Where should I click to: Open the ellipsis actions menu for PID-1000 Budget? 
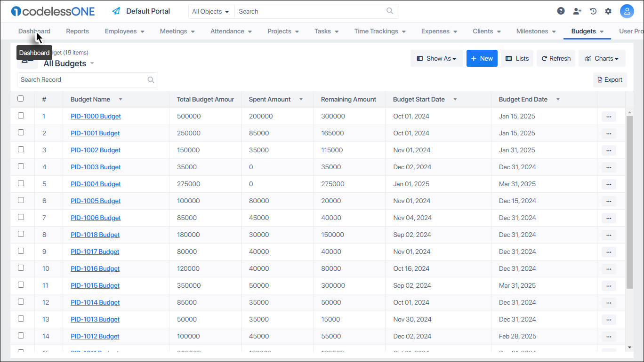[x=609, y=116]
